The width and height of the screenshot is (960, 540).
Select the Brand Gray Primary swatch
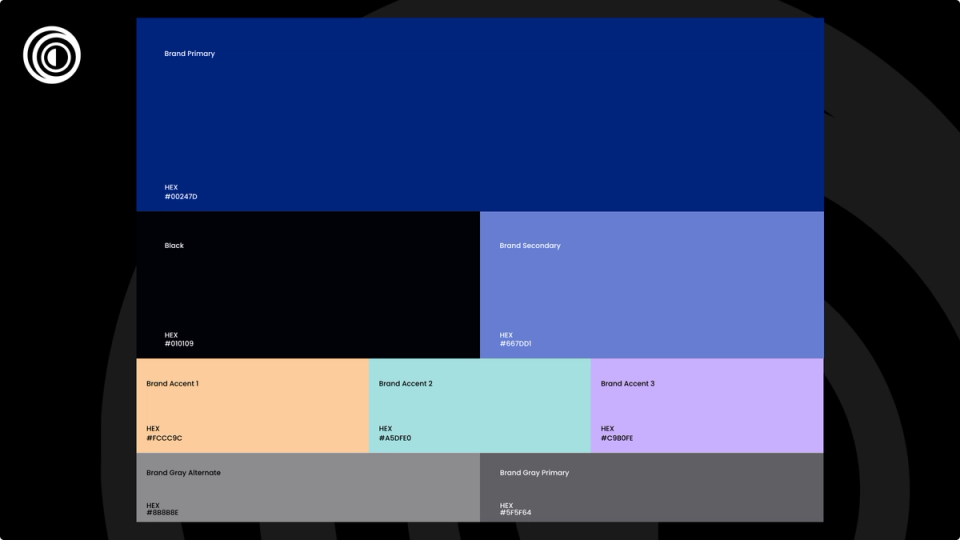pyautogui.click(x=652, y=487)
